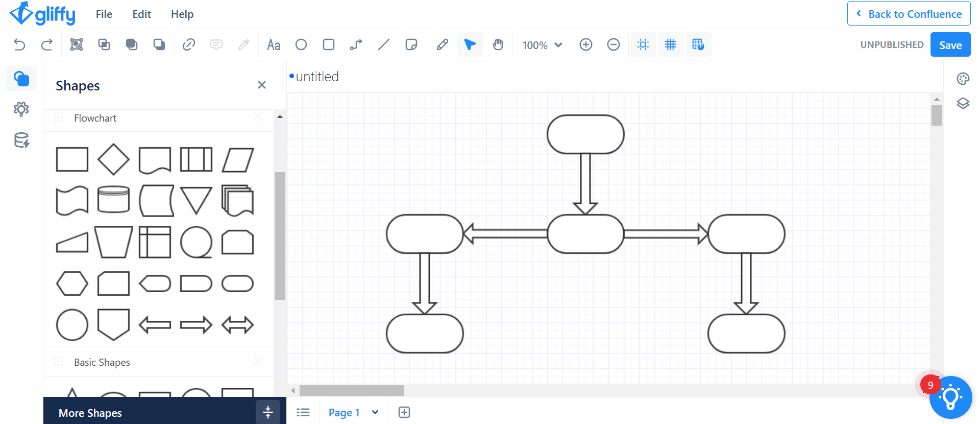
Task: Open the Edit menu
Action: [141, 14]
